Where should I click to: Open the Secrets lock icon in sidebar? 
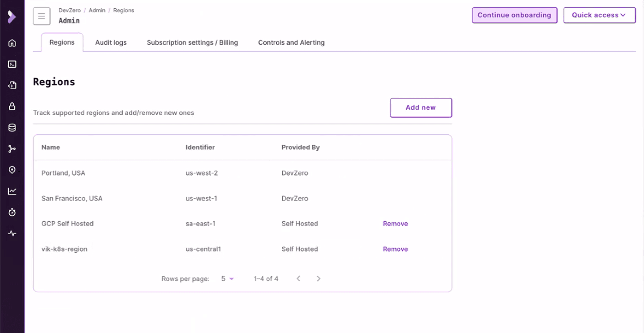tap(12, 106)
